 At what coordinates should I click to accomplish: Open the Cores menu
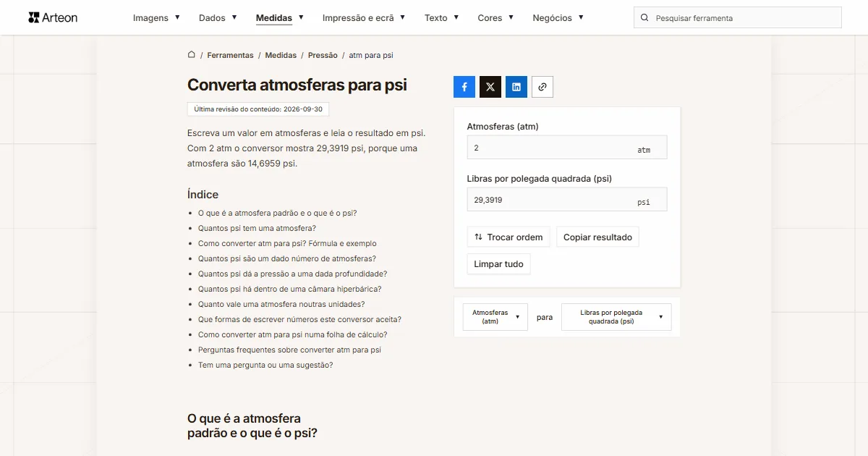click(x=496, y=18)
